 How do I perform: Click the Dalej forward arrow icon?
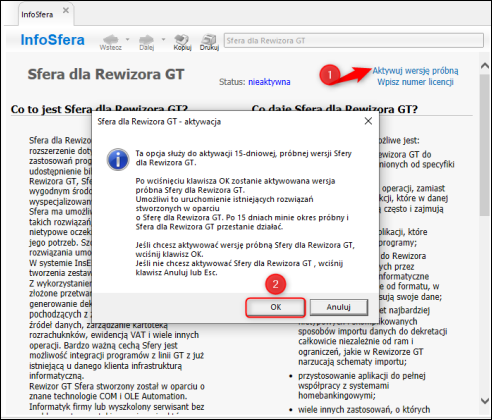147,39
